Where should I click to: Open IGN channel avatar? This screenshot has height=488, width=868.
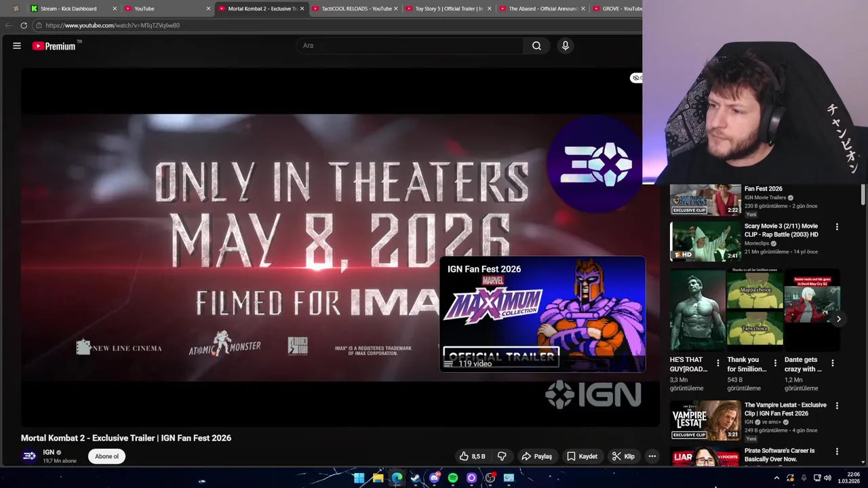29,455
